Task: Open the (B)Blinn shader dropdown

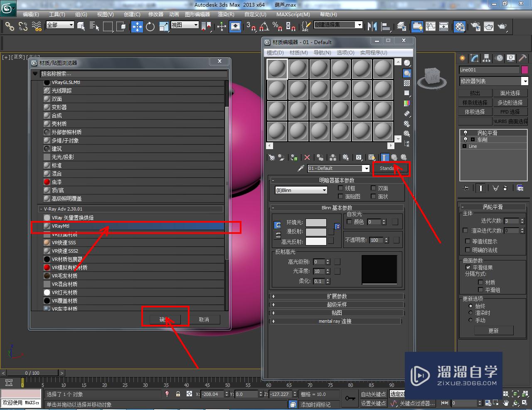Action: click(x=301, y=190)
